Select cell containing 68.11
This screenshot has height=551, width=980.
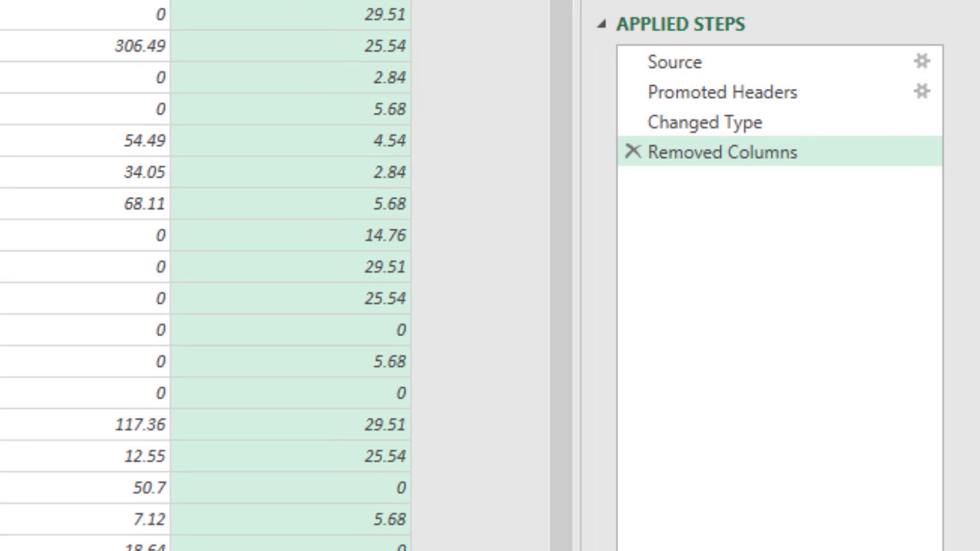click(x=144, y=204)
